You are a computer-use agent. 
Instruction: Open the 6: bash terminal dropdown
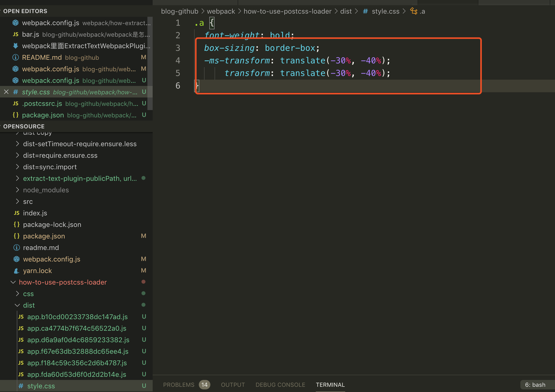coord(535,385)
